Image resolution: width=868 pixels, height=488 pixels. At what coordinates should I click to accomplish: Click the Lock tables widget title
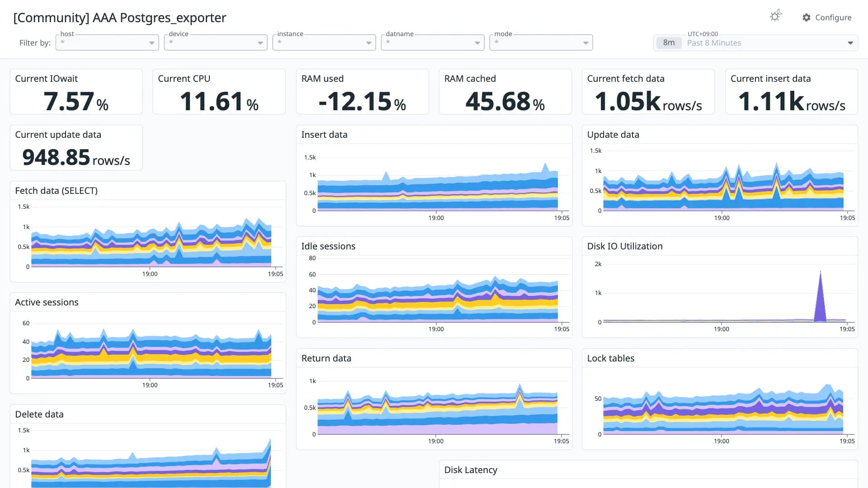(610, 358)
